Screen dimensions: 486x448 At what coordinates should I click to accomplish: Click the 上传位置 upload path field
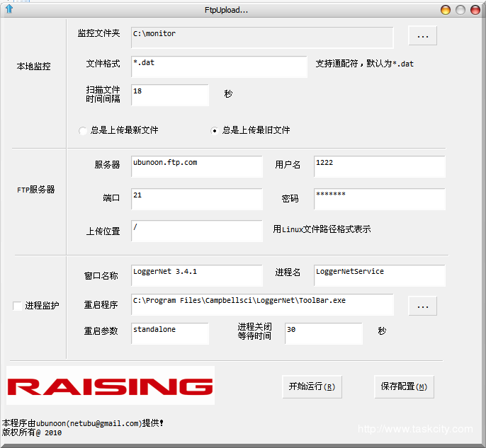click(196, 231)
